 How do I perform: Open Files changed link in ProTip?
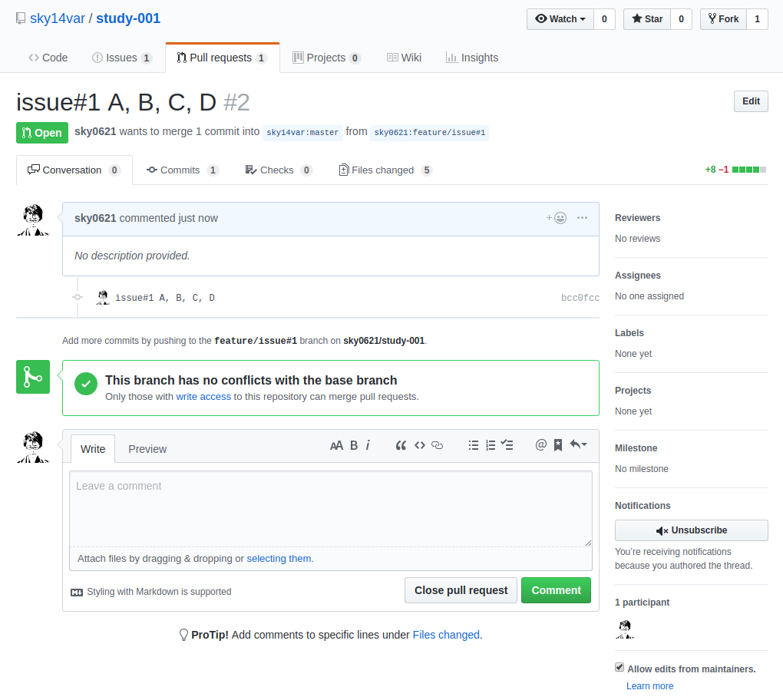pos(446,635)
